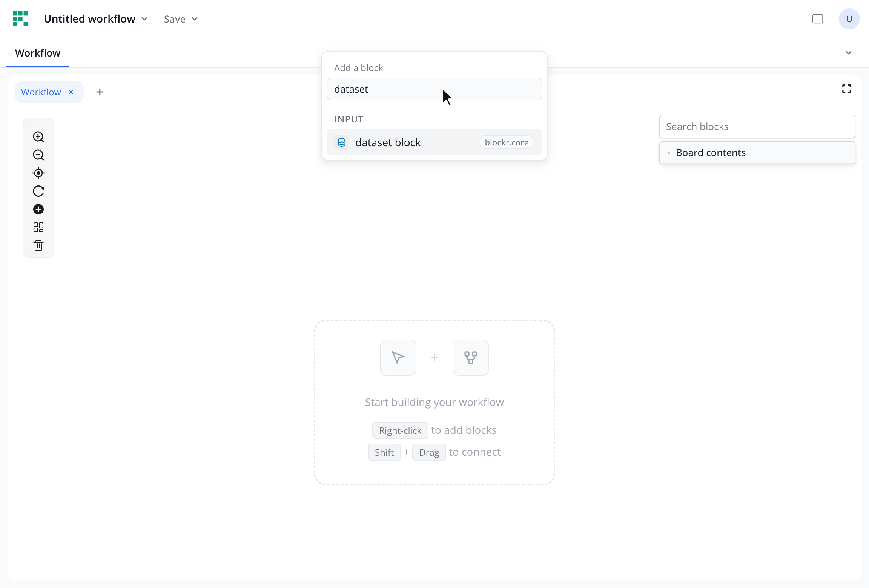869x588 pixels.
Task: Open the user avatar U menu
Action: click(x=849, y=19)
